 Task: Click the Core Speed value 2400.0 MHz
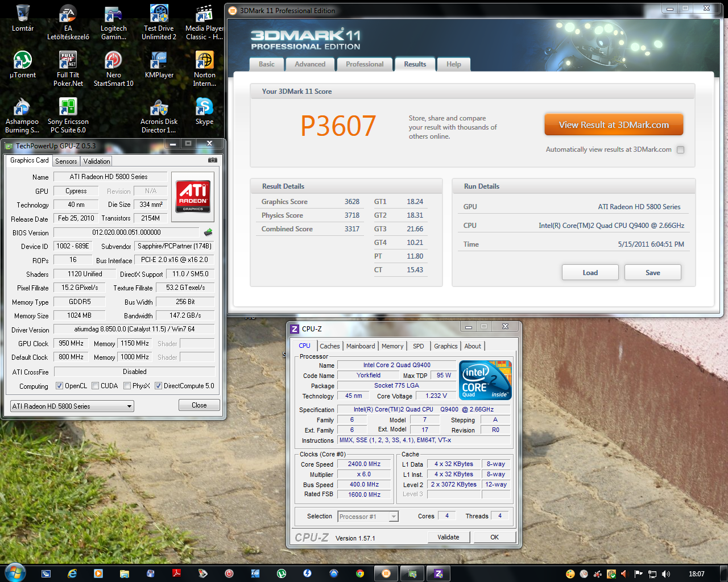pos(365,464)
